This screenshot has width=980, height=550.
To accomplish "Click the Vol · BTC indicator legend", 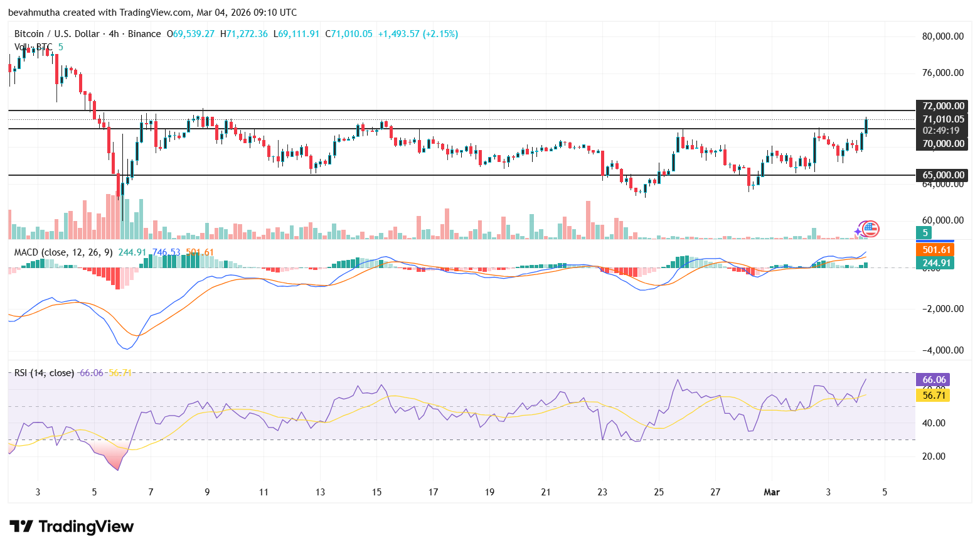I will point(34,47).
